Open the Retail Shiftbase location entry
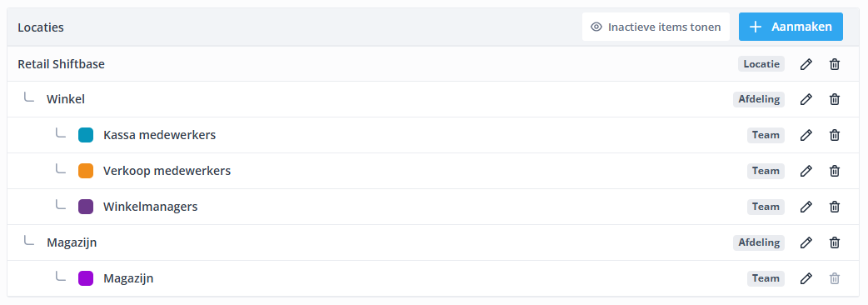This screenshot has width=868, height=305. click(x=61, y=64)
